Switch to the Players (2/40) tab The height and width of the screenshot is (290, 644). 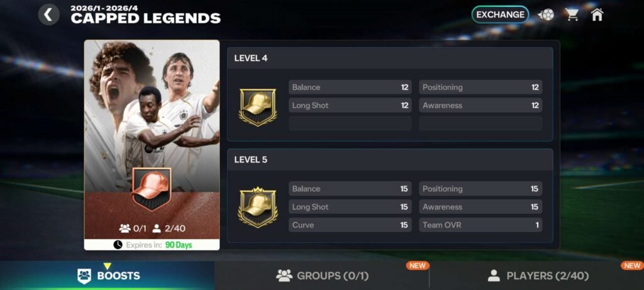point(537,276)
